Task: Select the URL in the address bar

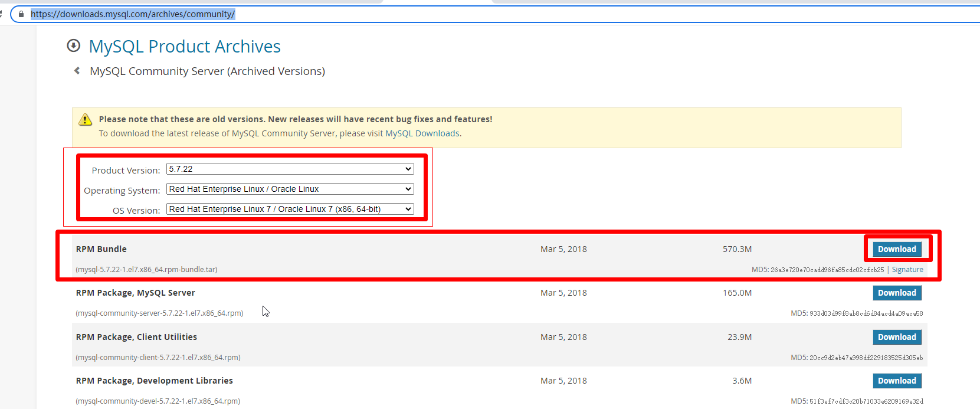Action: coord(133,14)
